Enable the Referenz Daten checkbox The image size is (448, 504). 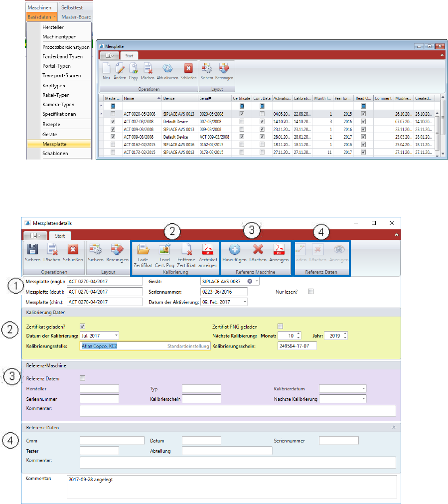(83, 378)
